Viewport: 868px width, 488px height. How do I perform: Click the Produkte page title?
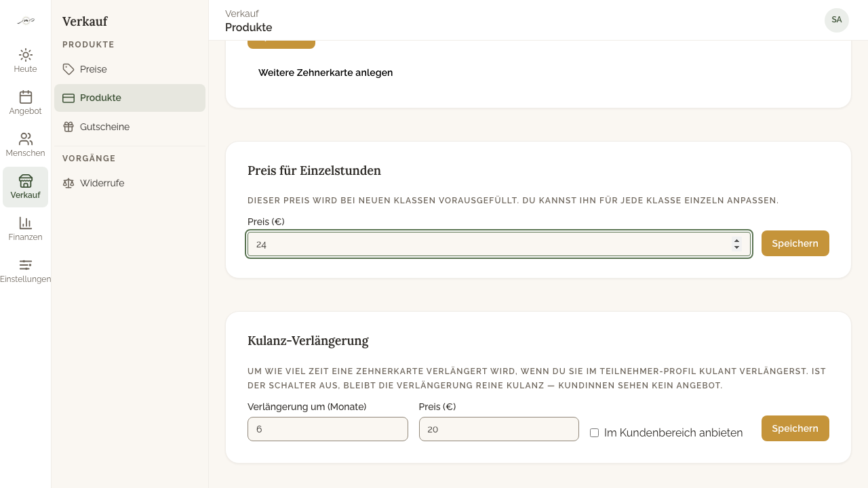tap(249, 28)
